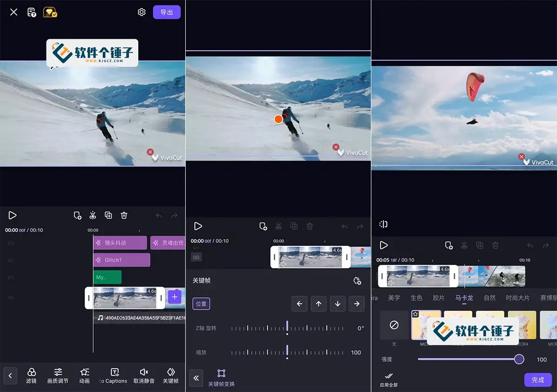This screenshot has height=392, width=557.
Task: Open the 关键帧 keyframe tool
Action: (x=170, y=376)
